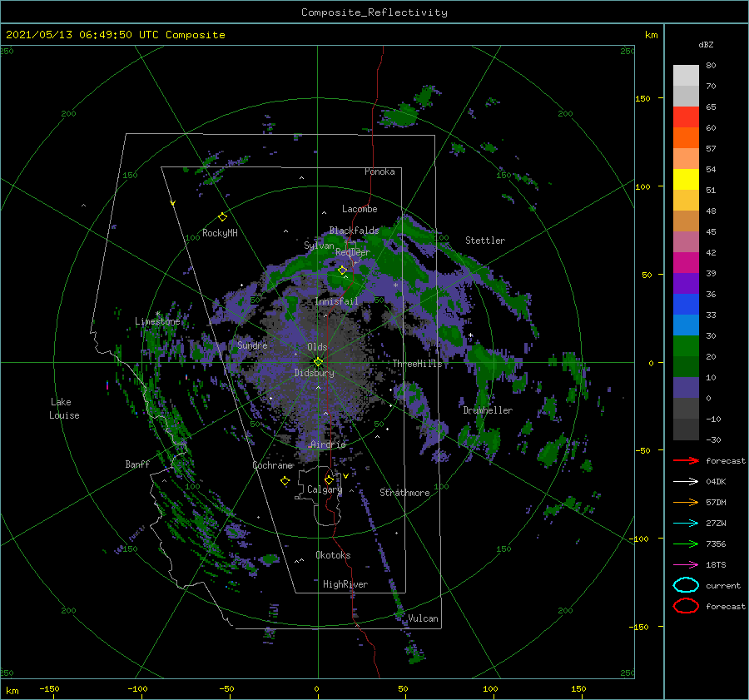Click the current legend text

723,585
